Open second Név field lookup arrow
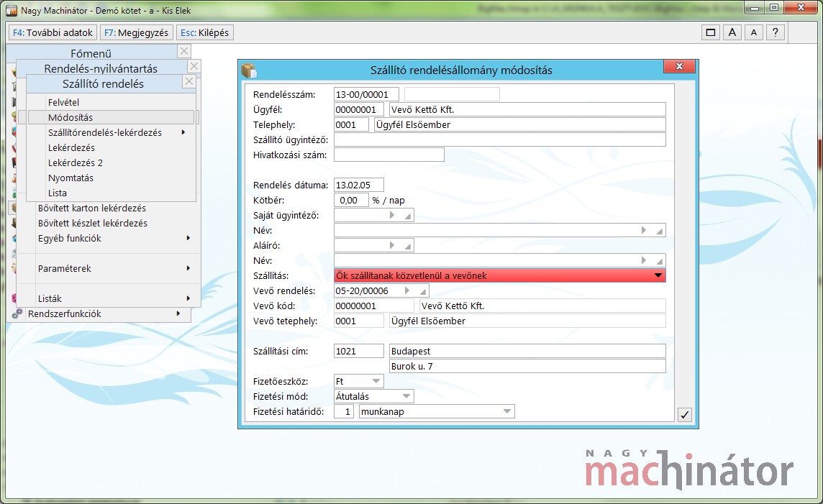This screenshot has width=823, height=504. point(644,261)
